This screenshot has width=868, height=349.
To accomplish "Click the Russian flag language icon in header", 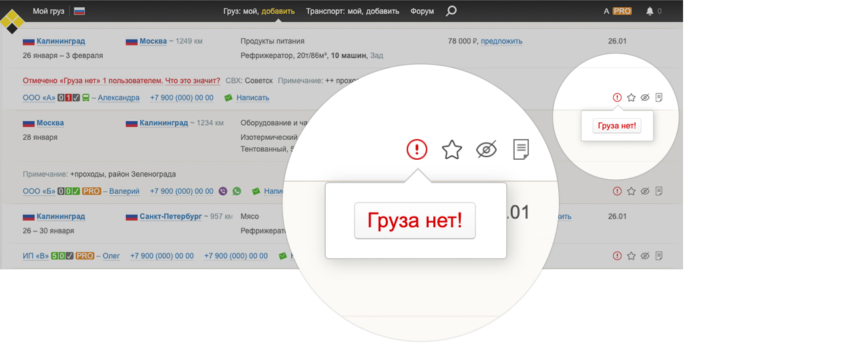I will (79, 11).
